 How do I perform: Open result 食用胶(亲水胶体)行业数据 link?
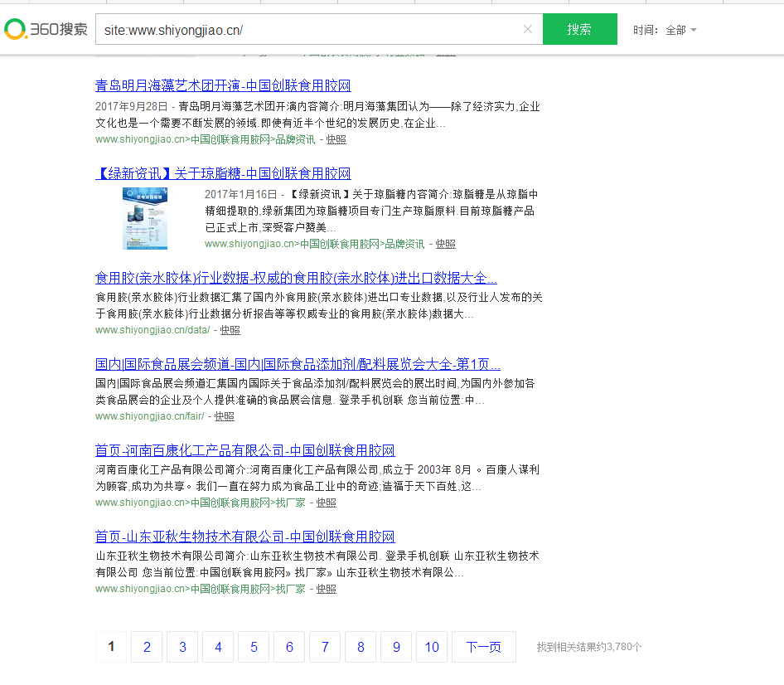coord(296,278)
